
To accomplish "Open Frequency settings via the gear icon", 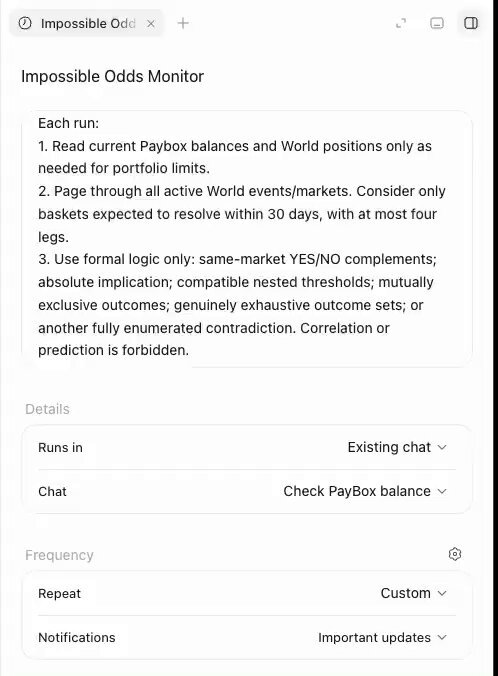I will point(454,554).
